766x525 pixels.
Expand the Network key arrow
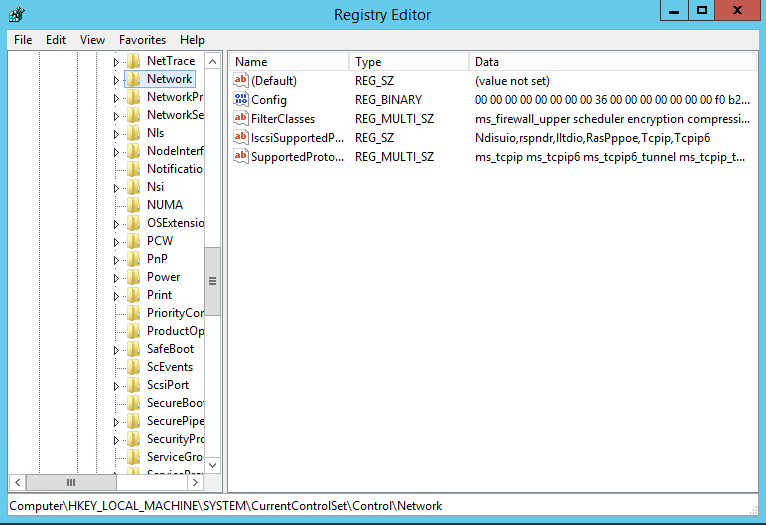pos(116,80)
